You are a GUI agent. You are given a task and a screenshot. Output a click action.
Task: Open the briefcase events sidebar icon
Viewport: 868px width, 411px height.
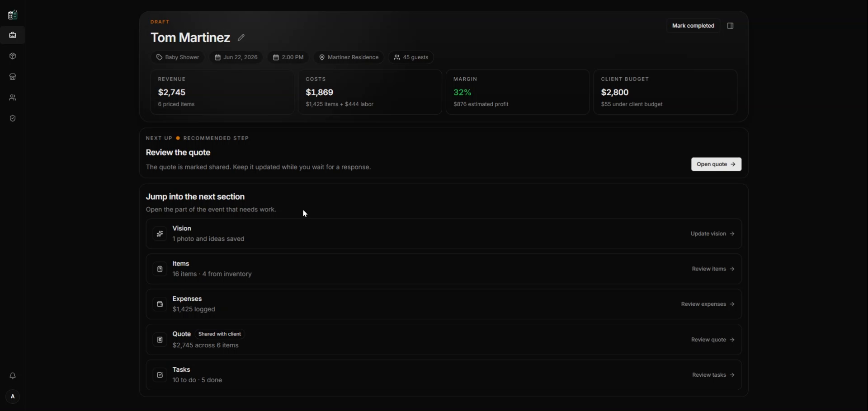pyautogui.click(x=13, y=35)
